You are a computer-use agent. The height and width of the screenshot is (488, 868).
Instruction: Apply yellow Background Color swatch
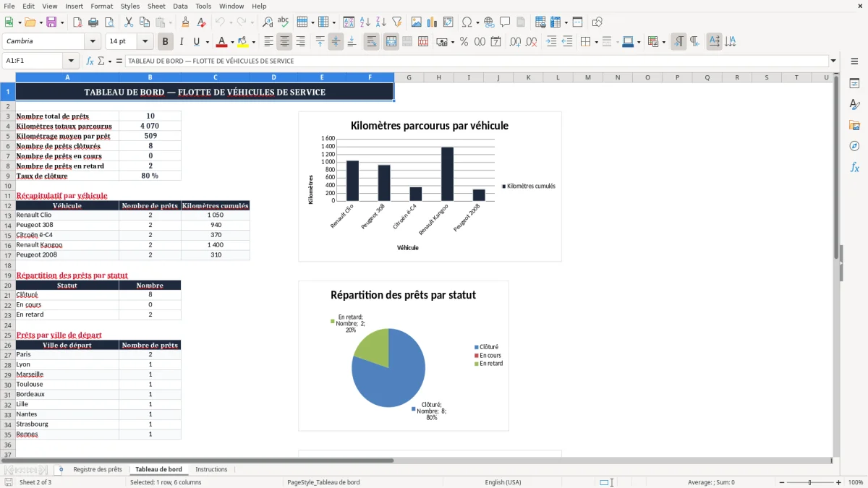(x=243, y=42)
